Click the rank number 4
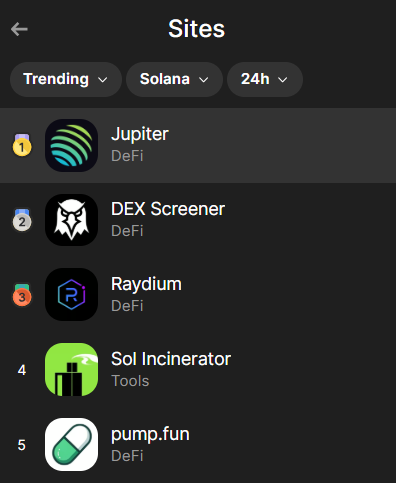 pyautogui.click(x=22, y=370)
